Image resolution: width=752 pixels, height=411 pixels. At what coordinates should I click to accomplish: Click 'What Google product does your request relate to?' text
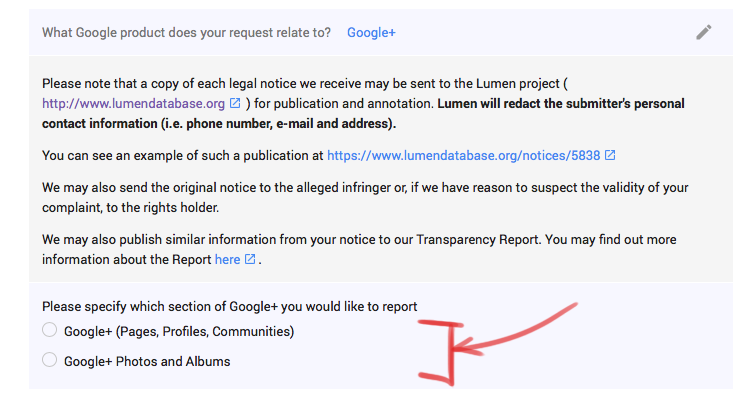pyautogui.click(x=186, y=33)
